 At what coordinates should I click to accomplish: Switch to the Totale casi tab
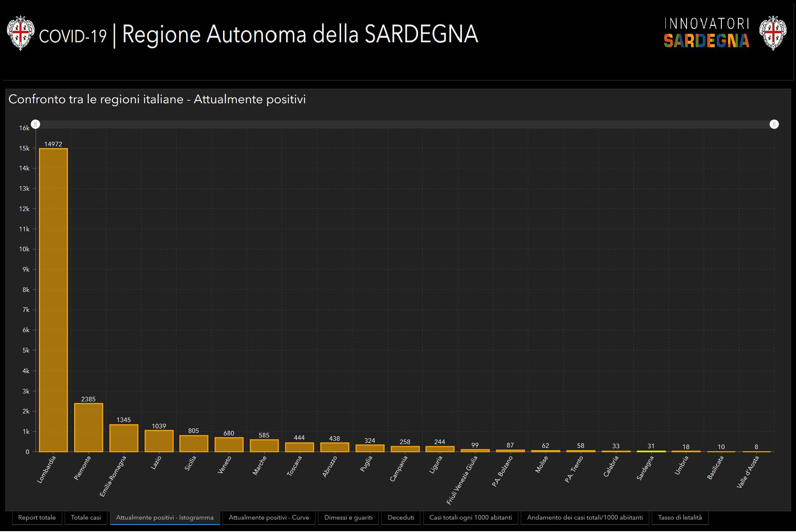pyautogui.click(x=86, y=518)
